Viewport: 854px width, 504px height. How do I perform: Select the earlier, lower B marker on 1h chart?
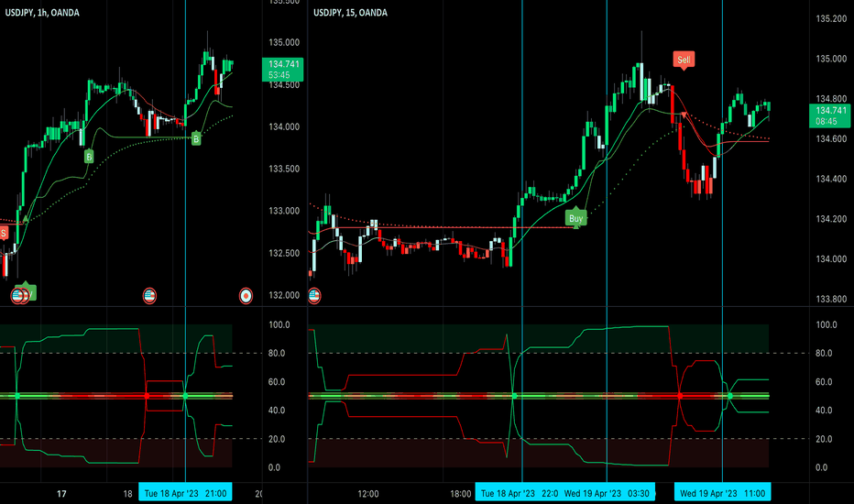89,157
